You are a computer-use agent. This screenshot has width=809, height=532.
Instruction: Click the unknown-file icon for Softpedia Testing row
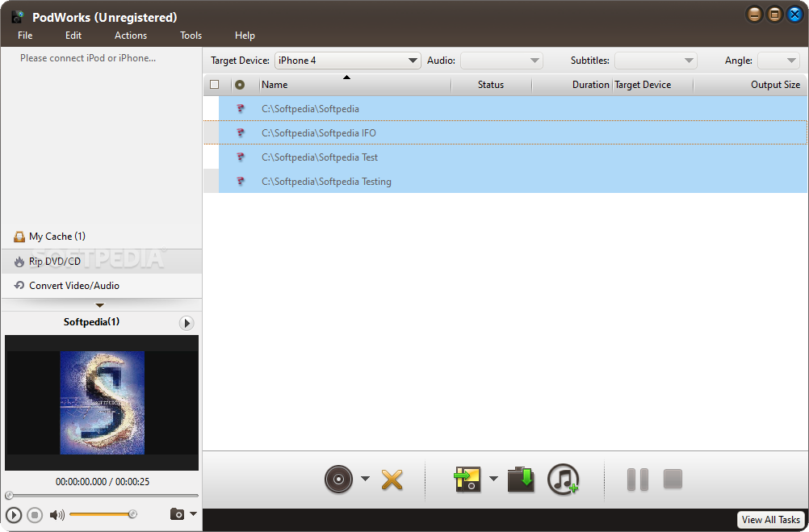pos(241,182)
